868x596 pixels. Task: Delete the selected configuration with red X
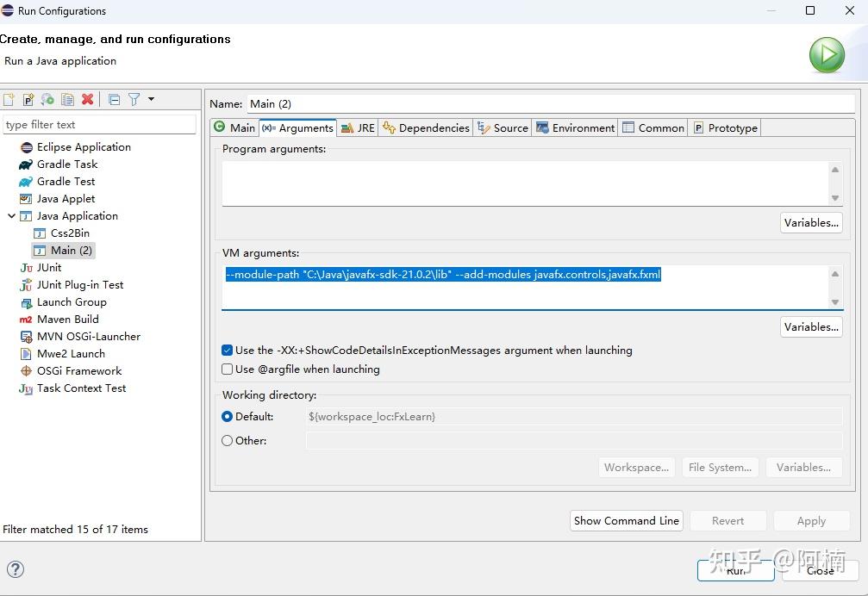(x=87, y=100)
